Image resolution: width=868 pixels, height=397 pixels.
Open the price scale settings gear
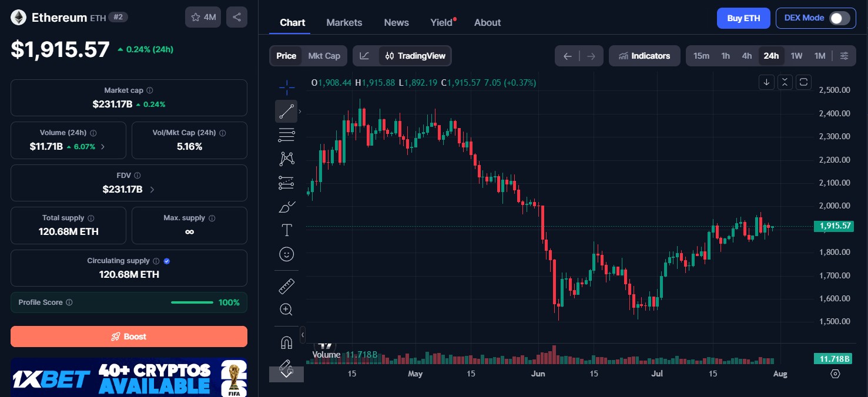[835, 374]
